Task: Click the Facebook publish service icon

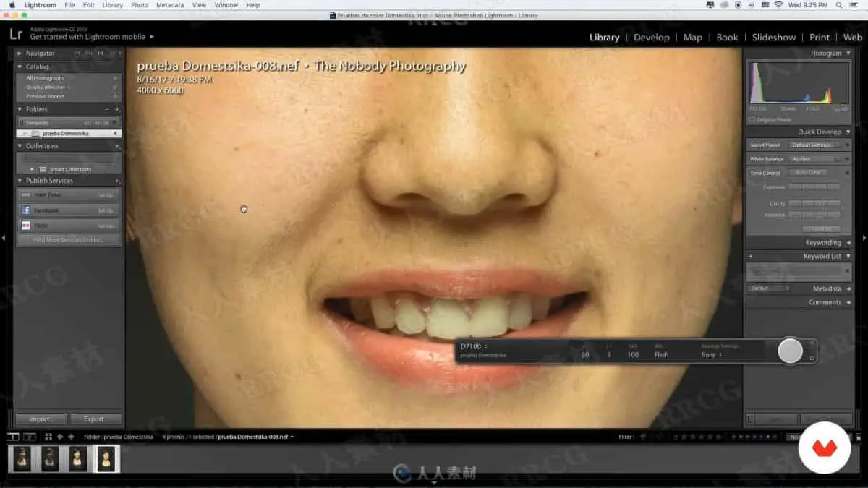Action: (25, 210)
